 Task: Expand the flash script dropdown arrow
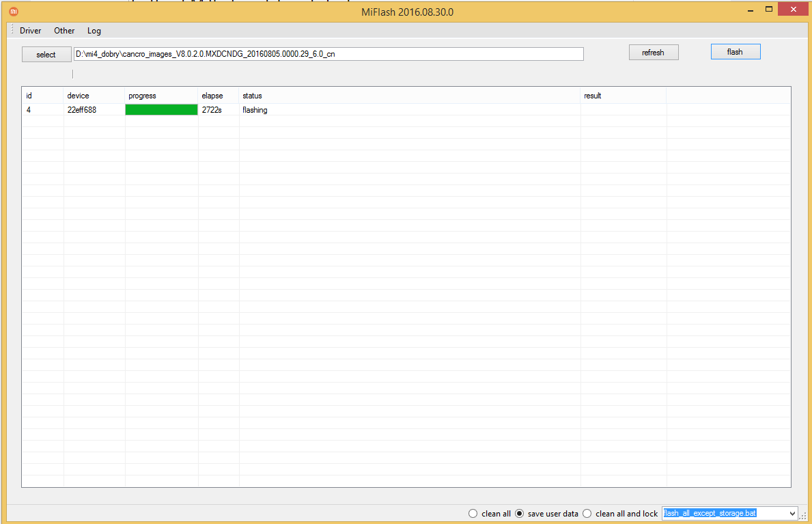[792, 514]
